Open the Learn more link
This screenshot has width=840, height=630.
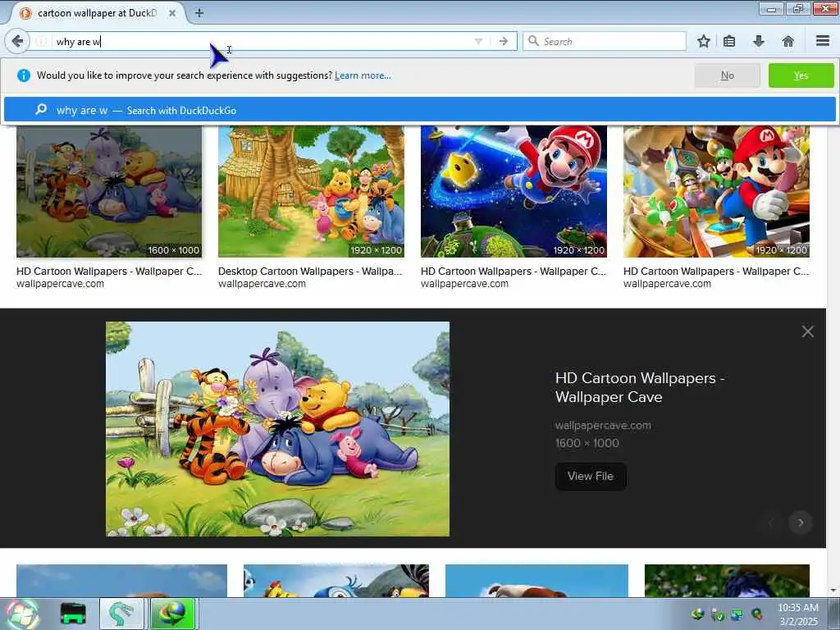[x=363, y=75]
